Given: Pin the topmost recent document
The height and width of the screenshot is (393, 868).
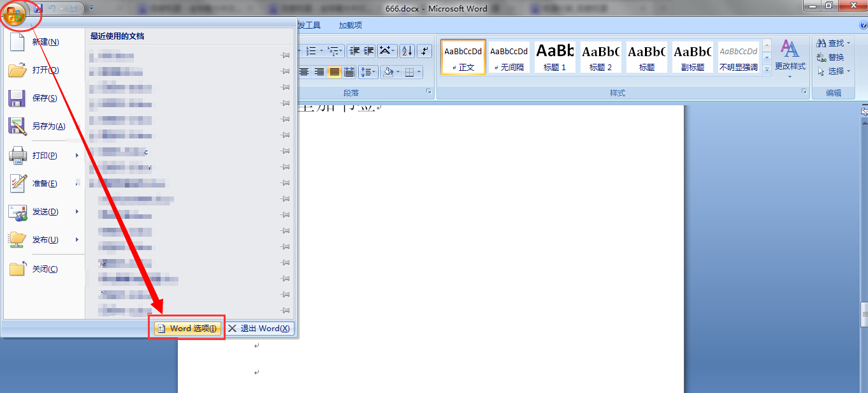Looking at the screenshot, I should (x=285, y=56).
